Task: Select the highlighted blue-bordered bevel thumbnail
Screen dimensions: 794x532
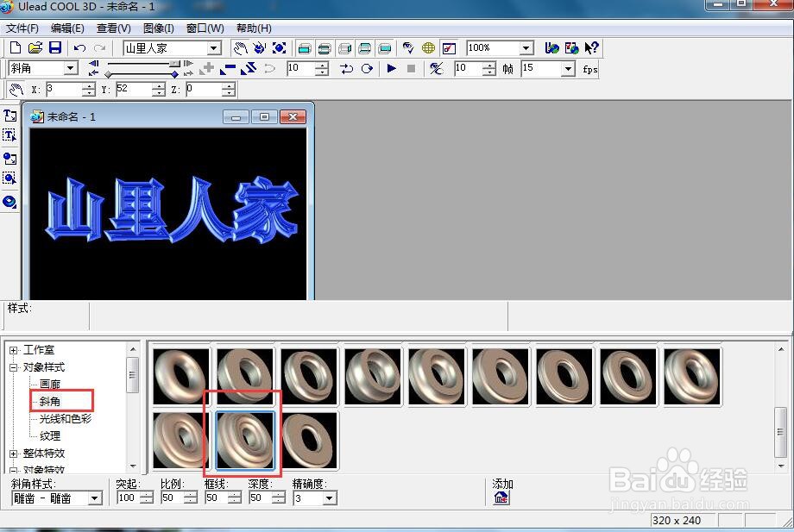Action: click(x=245, y=440)
